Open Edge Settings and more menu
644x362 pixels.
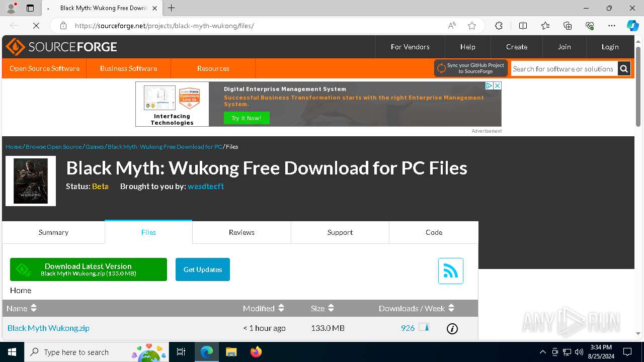pyautogui.click(x=612, y=26)
